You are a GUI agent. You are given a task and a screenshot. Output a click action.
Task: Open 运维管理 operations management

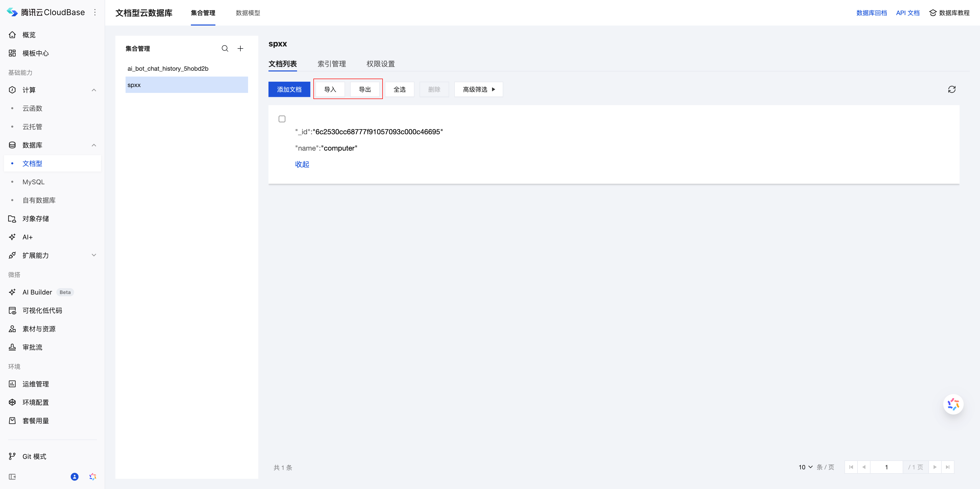pos(35,384)
